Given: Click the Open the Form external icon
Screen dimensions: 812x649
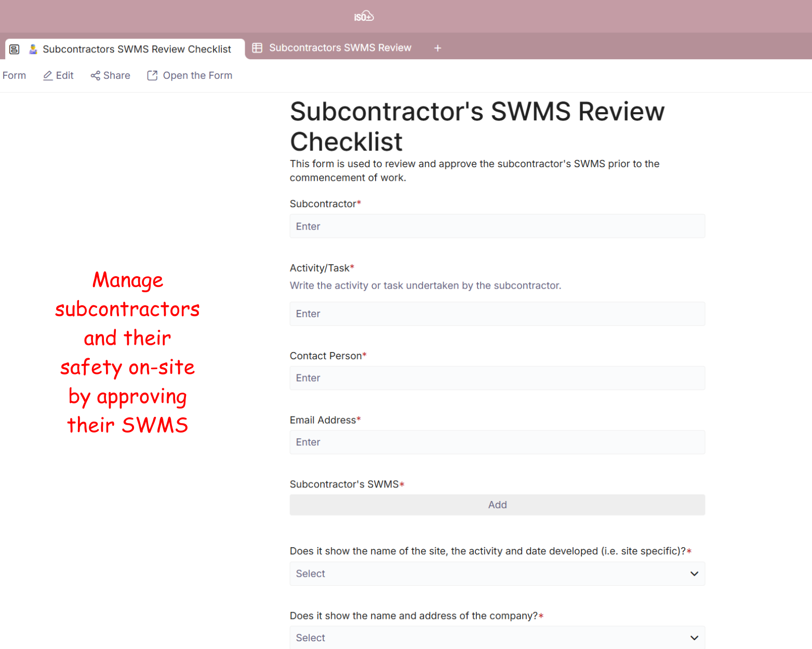Looking at the screenshot, I should pos(152,76).
